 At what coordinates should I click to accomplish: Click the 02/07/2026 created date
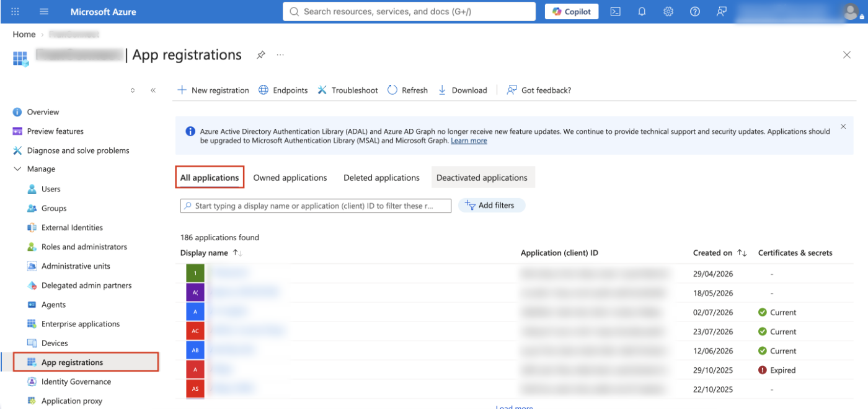[713, 312]
